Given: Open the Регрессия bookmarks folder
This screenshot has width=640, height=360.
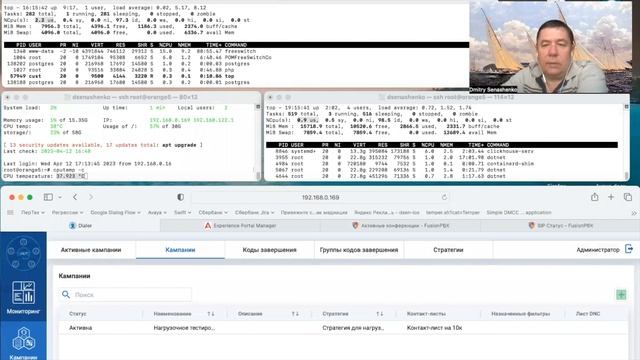Looking at the screenshot, I should pos(67,213).
